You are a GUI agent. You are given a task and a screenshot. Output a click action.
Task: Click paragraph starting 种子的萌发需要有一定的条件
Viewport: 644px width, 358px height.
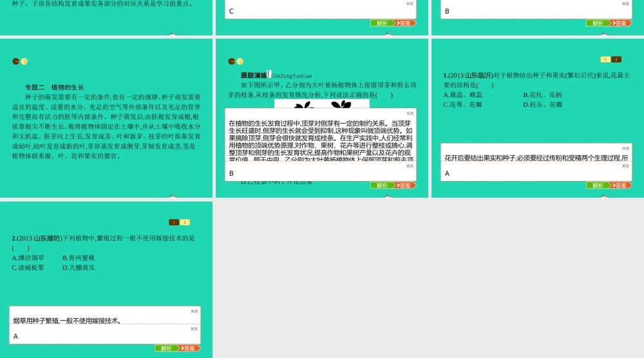point(106,126)
